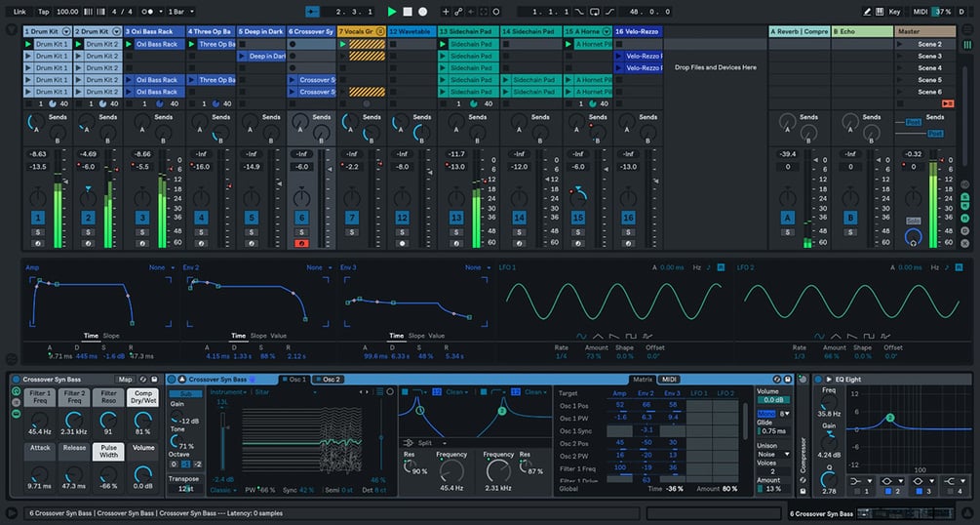Unfold the 1 Drum Kit track

(66, 31)
